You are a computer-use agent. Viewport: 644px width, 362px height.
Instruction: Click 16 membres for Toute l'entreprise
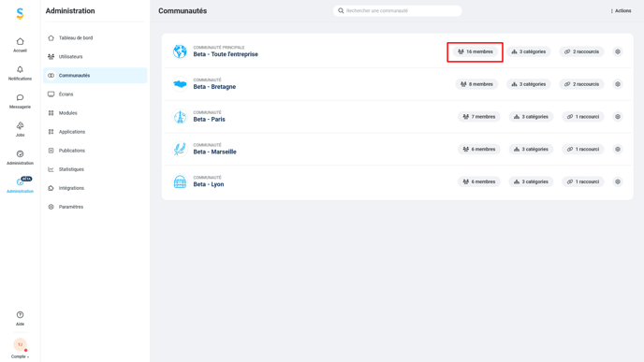click(476, 51)
